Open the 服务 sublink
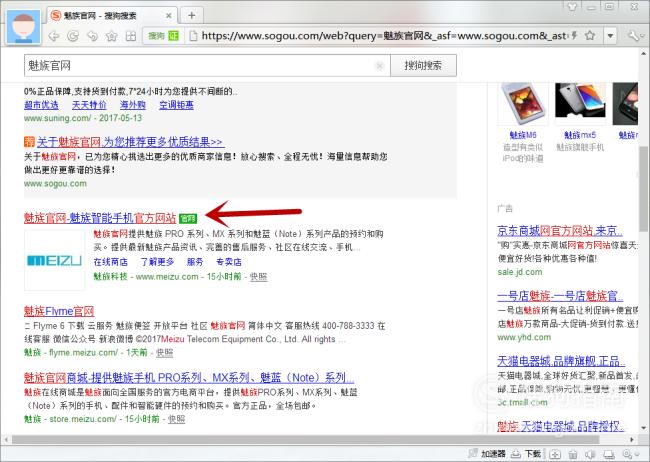 pos(195,262)
